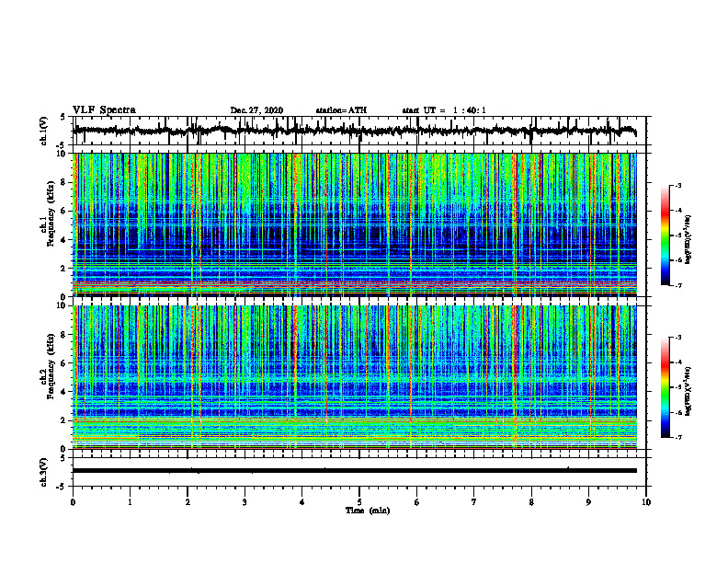
Task: Click the time axis tick label "1"
Action: tap(130, 502)
